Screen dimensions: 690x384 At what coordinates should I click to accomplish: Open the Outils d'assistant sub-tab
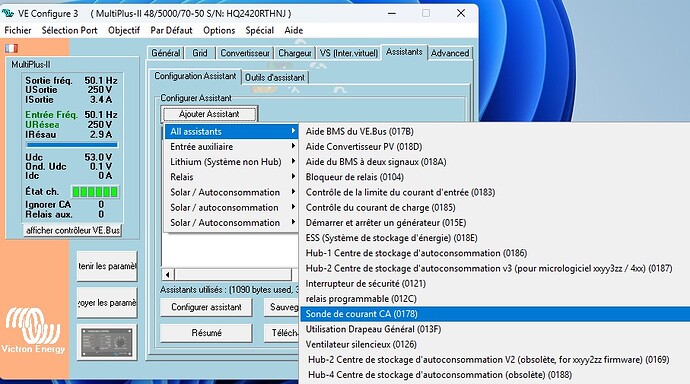coord(275,77)
